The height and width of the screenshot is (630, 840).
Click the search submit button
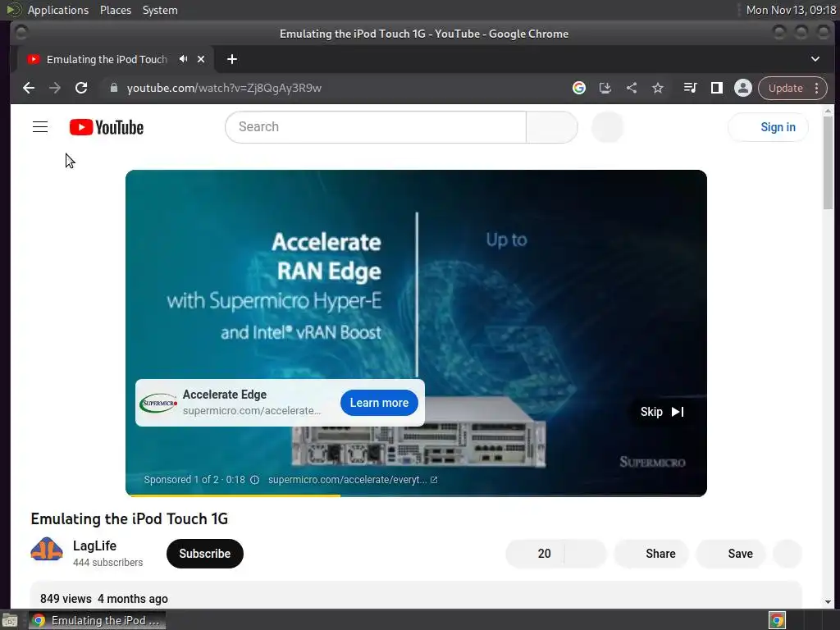click(x=552, y=127)
